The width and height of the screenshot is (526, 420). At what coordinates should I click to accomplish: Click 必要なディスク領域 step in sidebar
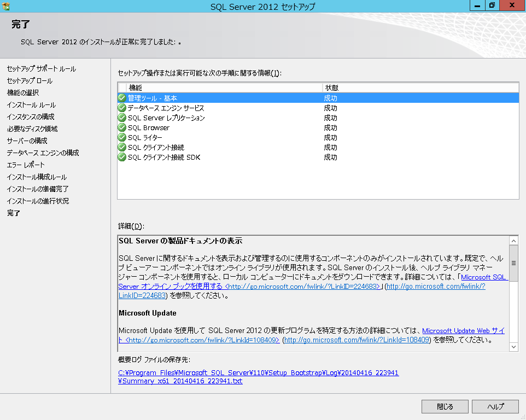tap(32, 129)
